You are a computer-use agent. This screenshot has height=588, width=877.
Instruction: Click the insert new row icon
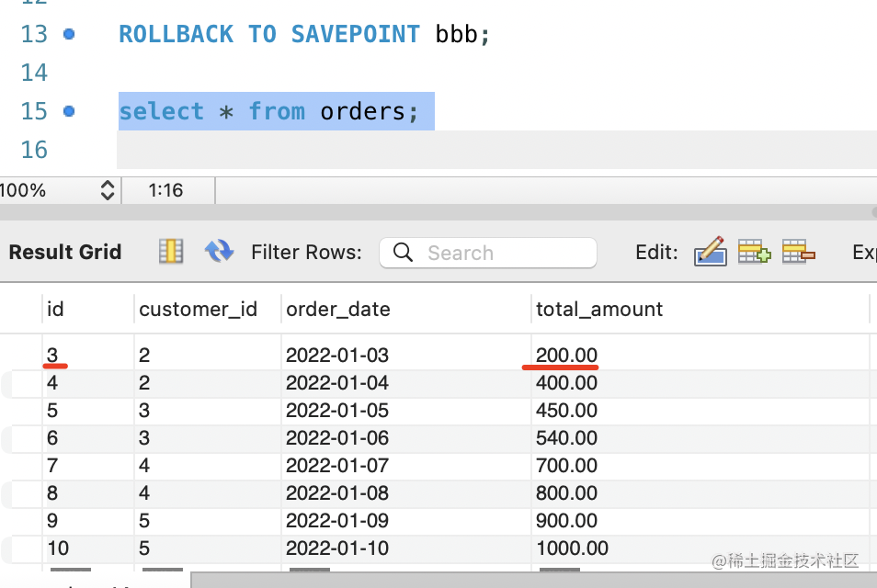[754, 252]
